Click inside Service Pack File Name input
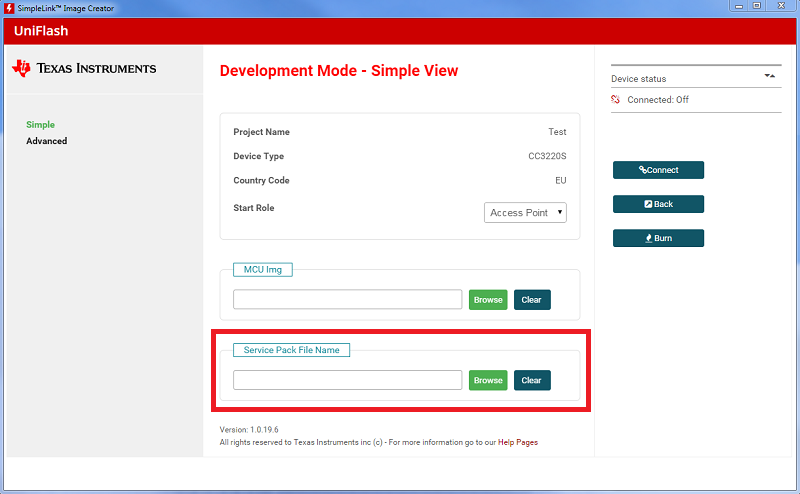The width and height of the screenshot is (800, 494). point(347,380)
